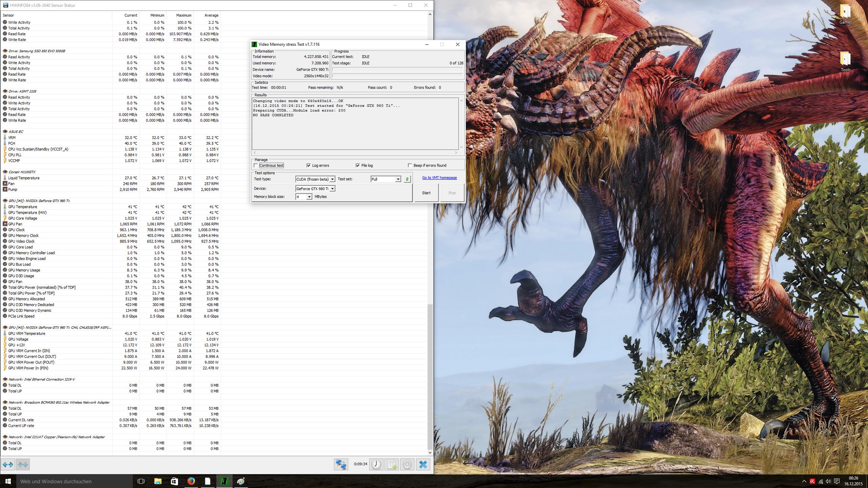Click the Maximum column header

[184, 15]
